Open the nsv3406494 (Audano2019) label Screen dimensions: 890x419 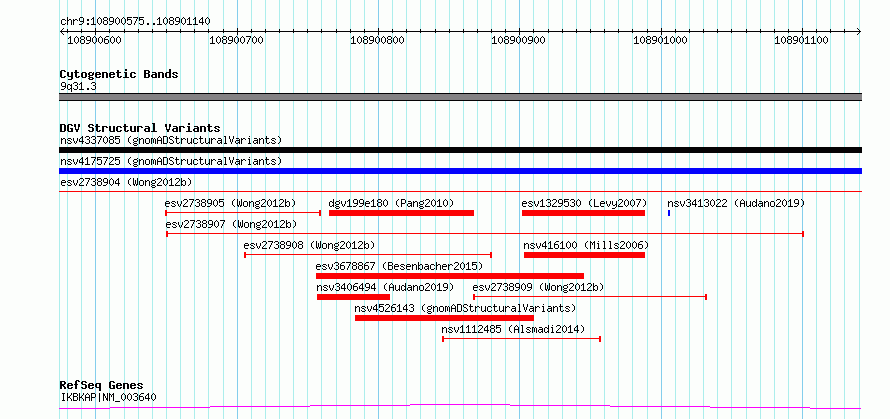click(385, 287)
